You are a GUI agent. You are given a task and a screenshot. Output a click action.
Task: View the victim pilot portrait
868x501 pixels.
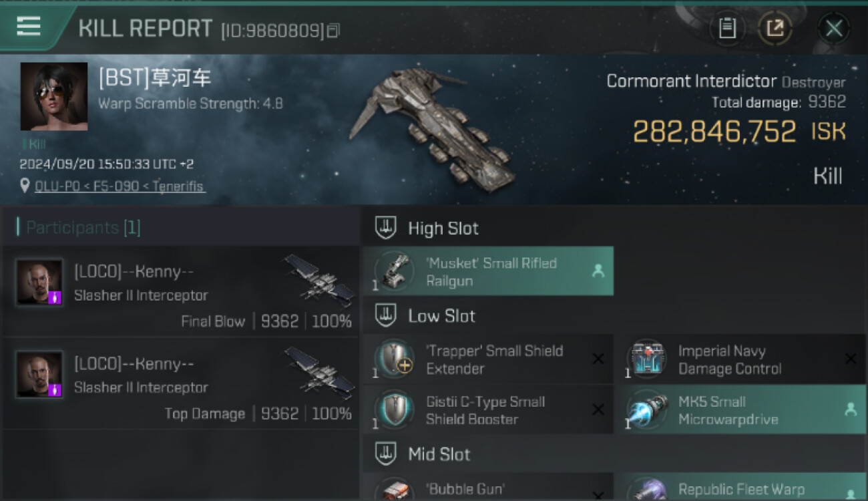(54, 96)
